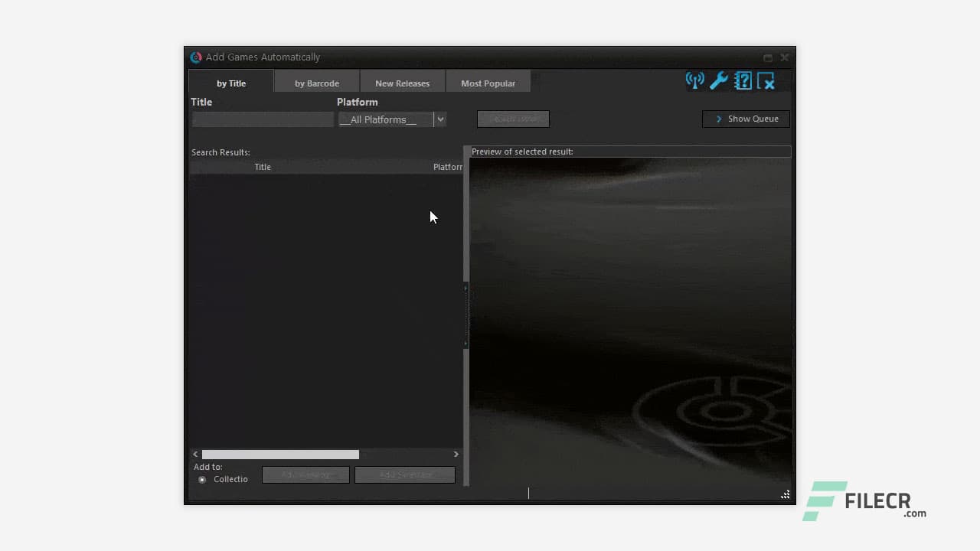This screenshot has height=551, width=980.
Task: Click the blue arrow icon on Show Queue
Action: pos(718,119)
